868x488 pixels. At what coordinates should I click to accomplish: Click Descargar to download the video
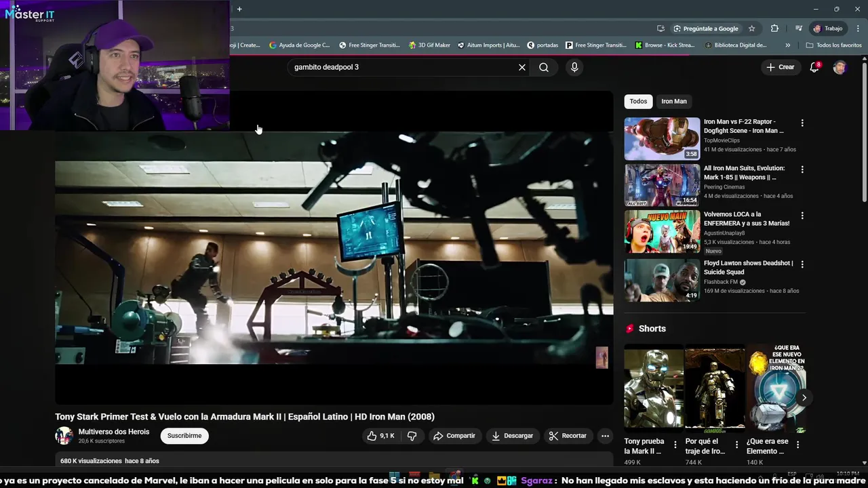[513, 436]
